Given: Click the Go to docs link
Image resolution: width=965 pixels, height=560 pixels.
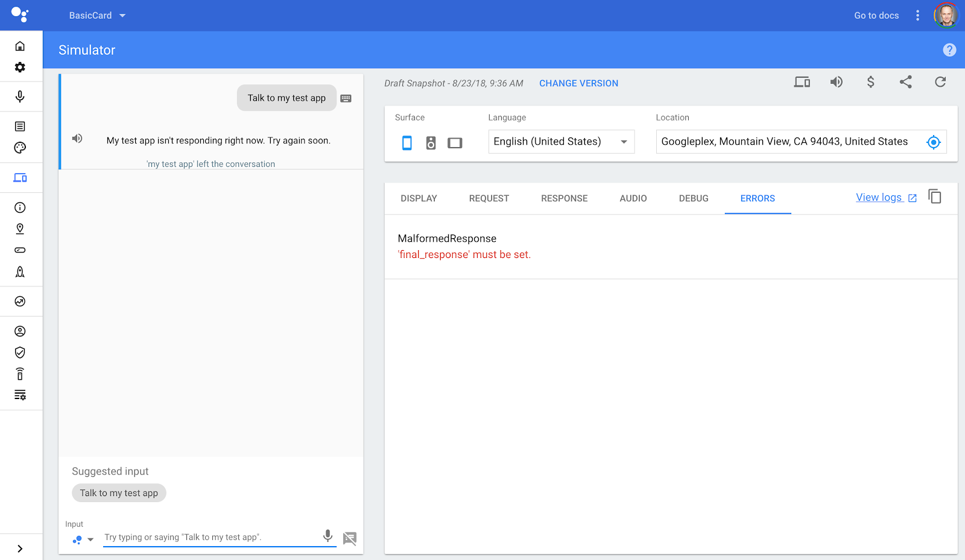Looking at the screenshot, I should [x=876, y=16].
